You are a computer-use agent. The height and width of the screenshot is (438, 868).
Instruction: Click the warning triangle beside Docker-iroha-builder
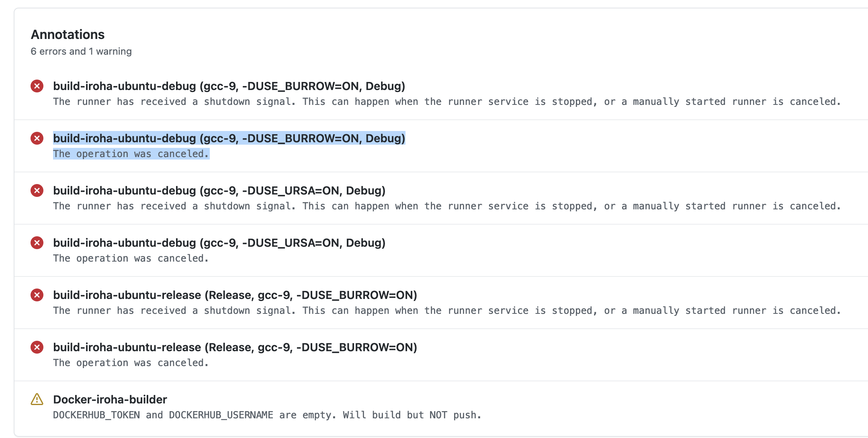[x=37, y=399]
